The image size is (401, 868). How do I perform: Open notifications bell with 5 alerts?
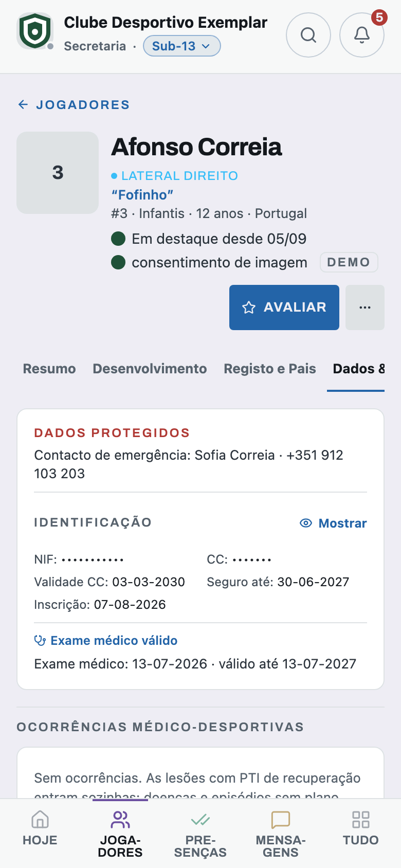362,35
